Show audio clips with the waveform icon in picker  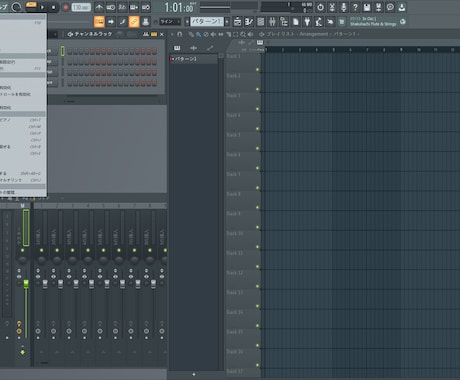(x=193, y=48)
